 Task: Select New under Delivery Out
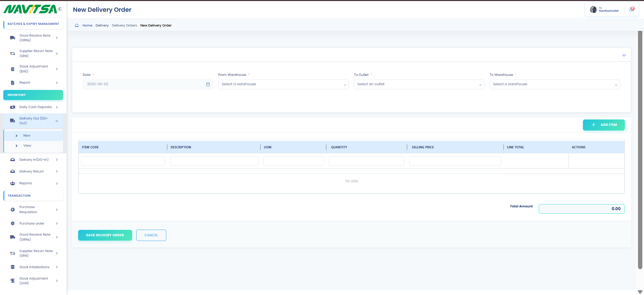pyautogui.click(x=33, y=136)
